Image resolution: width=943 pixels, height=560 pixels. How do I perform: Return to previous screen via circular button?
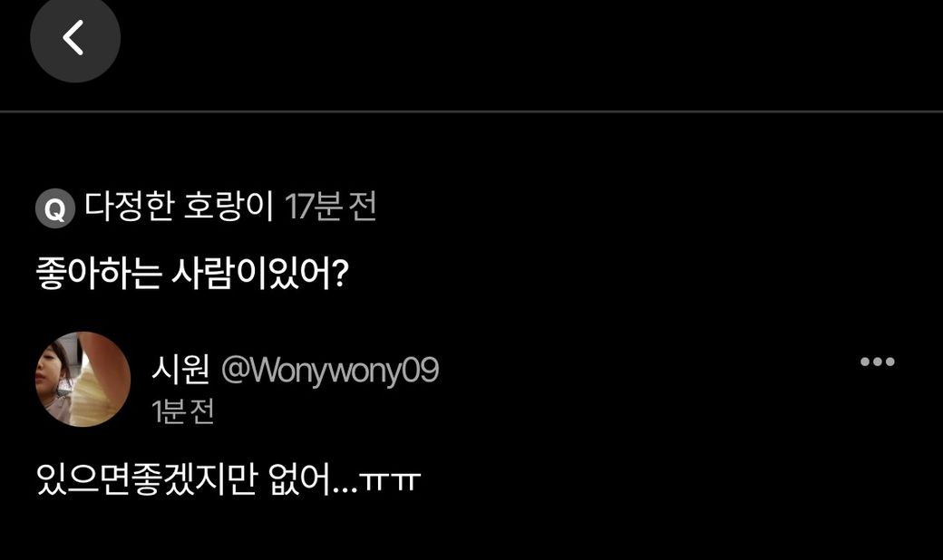pyautogui.click(x=75, y=37)
